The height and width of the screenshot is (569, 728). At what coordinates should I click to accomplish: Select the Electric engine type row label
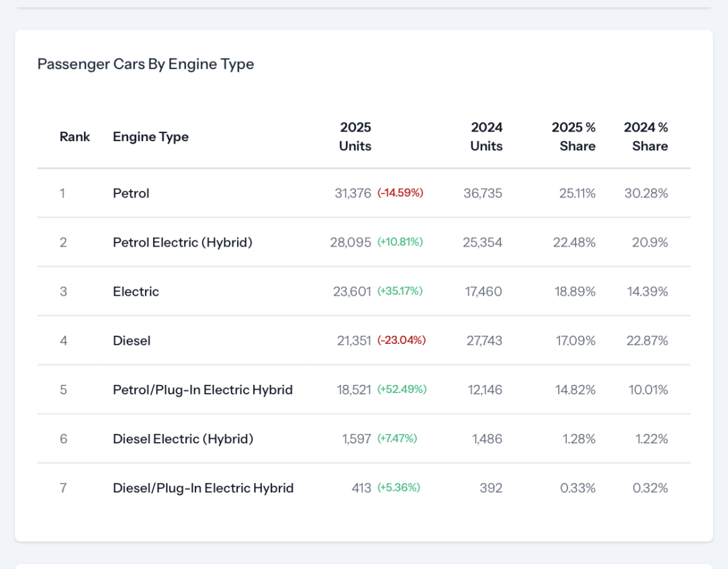coord(136,292)
